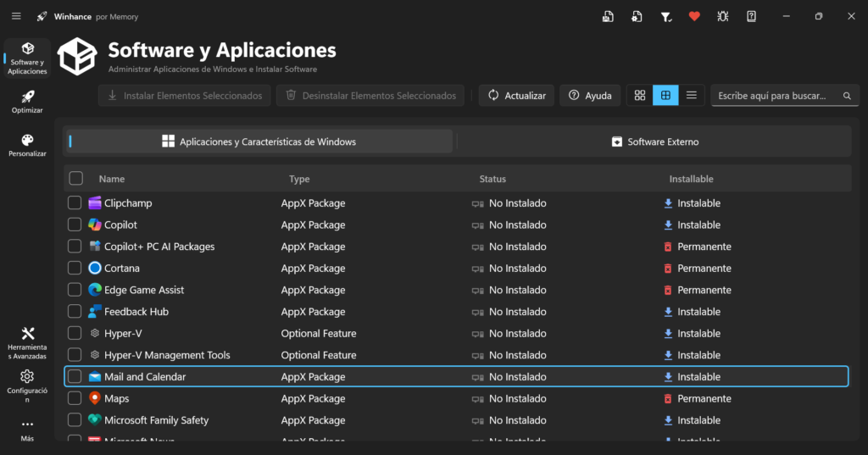Click the import configuration file gear icon

pyautogui.click(x=637, y=17)
